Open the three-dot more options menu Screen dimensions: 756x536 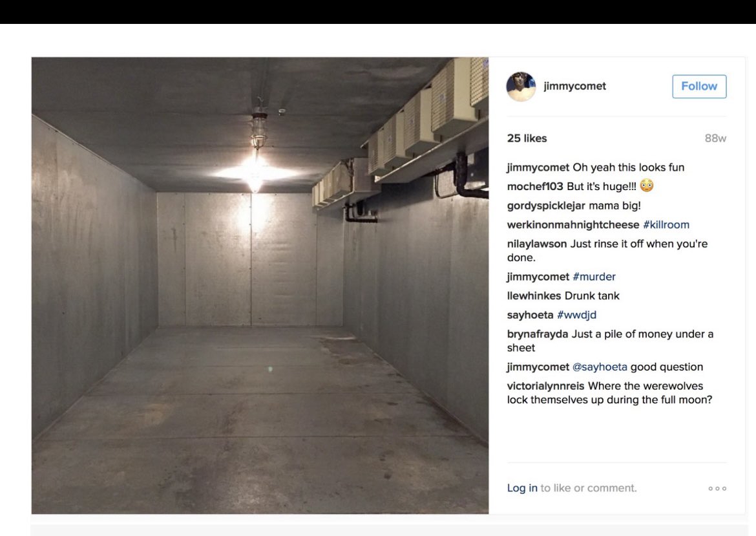[x=717, y=488]
